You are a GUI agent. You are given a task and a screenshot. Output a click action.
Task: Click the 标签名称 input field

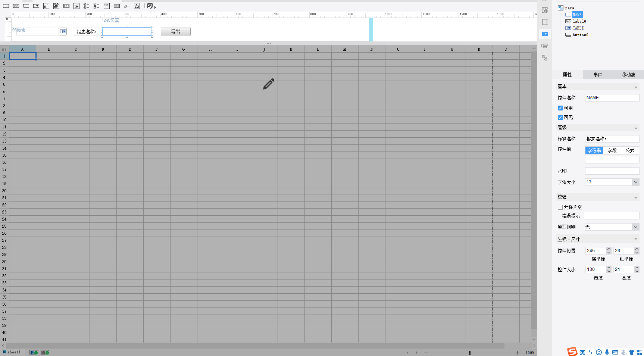coord(612,139)
